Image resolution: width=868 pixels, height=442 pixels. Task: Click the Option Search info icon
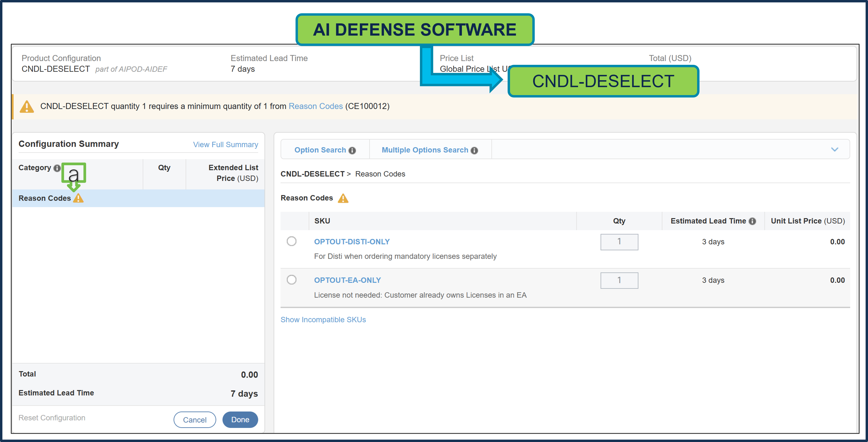tap(352, 150)
